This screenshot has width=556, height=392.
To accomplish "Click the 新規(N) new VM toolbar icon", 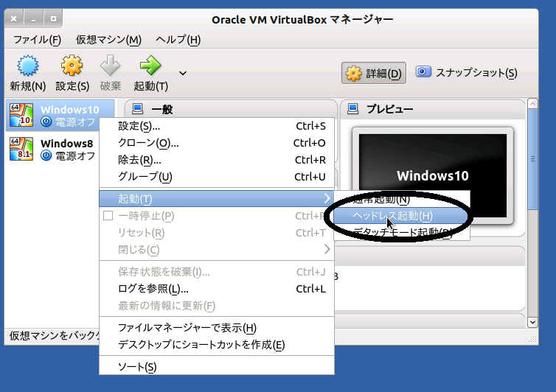I will pyautogui.click(x=28, y=66).
